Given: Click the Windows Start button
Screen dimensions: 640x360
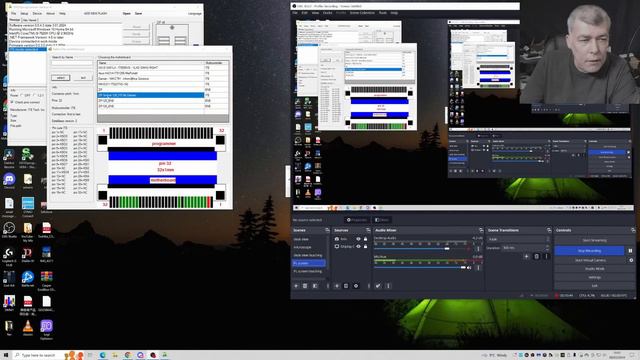Looking at the screenshot, I should [6, 355].
